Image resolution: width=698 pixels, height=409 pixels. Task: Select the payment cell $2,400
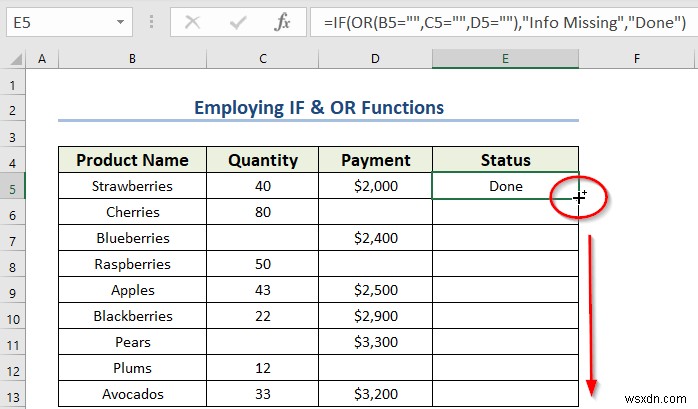coord(375,238)
